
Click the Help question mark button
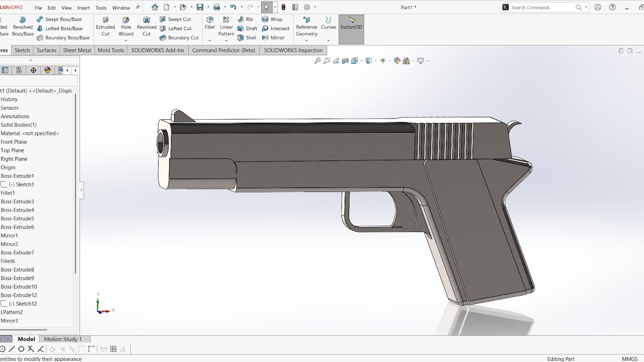[612, 7]
